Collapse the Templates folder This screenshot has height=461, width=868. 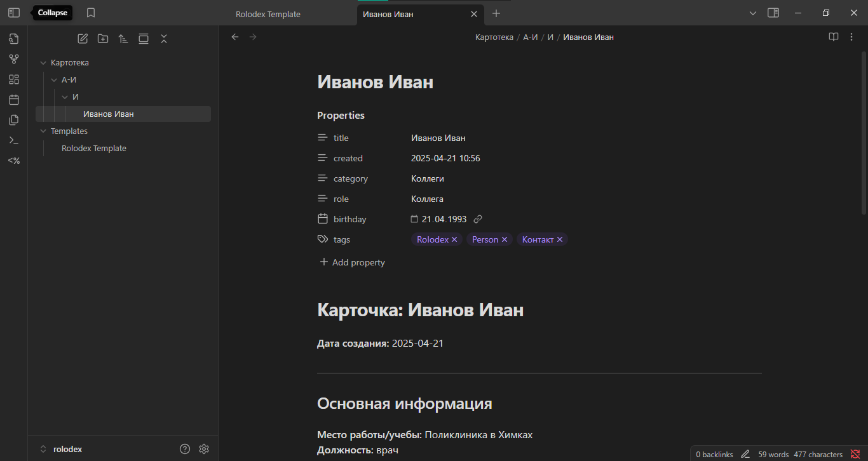click(x=43, y=131)
